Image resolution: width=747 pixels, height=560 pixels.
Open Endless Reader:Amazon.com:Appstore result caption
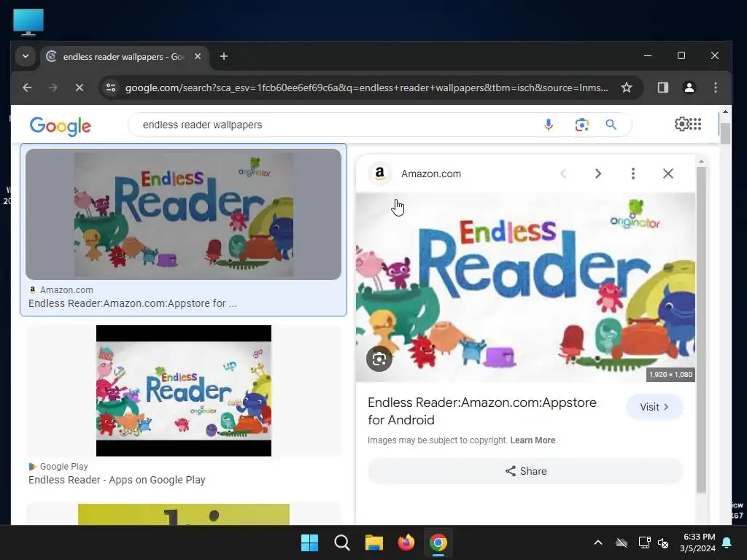pyautogui.click(x=133, y=303)
